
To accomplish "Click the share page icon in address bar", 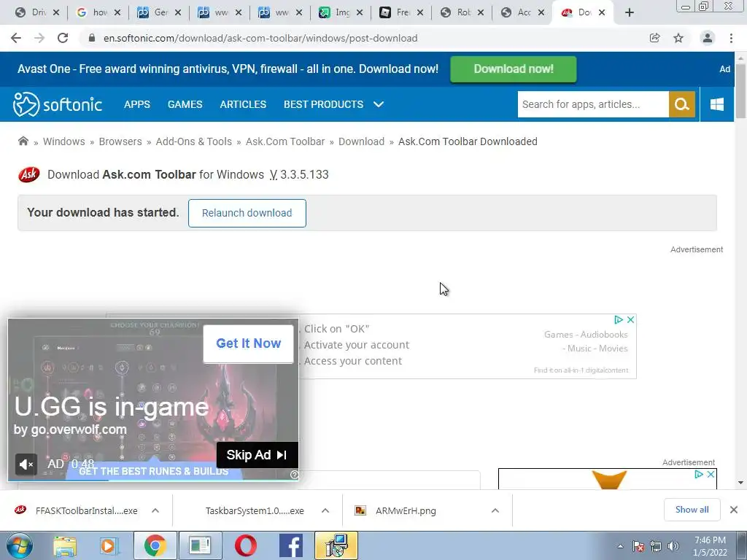I will [x=654, y=38].
